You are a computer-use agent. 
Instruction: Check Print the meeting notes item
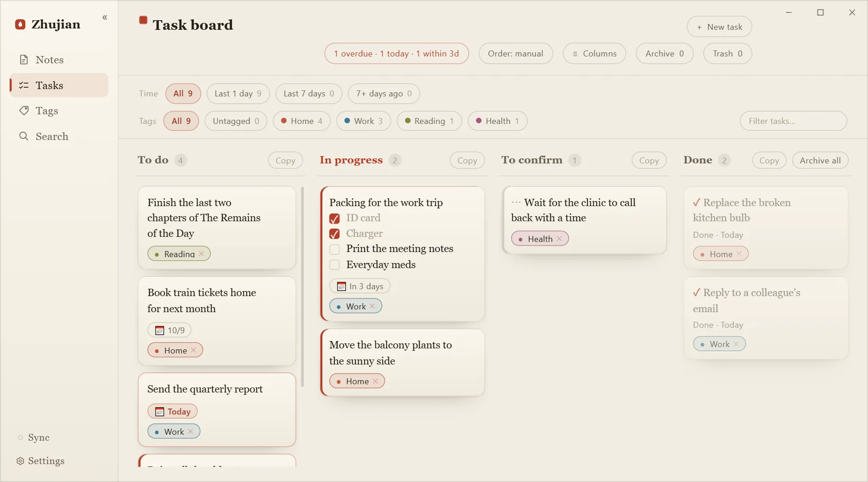[x=335, y=249]
